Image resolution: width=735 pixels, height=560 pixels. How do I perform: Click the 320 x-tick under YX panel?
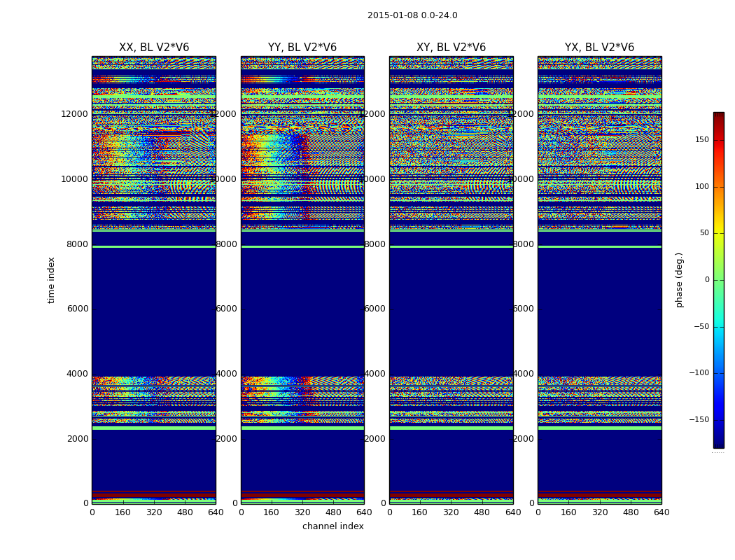[x=600, y=512]
